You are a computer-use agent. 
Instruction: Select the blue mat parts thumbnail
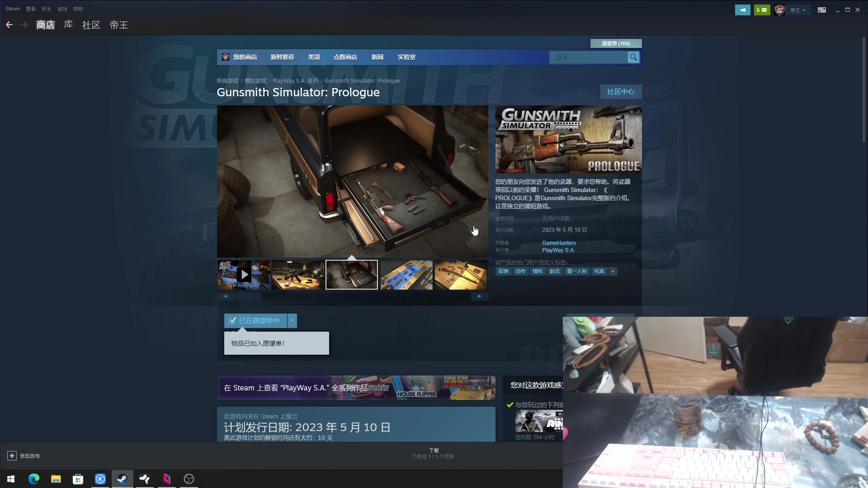click(406, 275)
